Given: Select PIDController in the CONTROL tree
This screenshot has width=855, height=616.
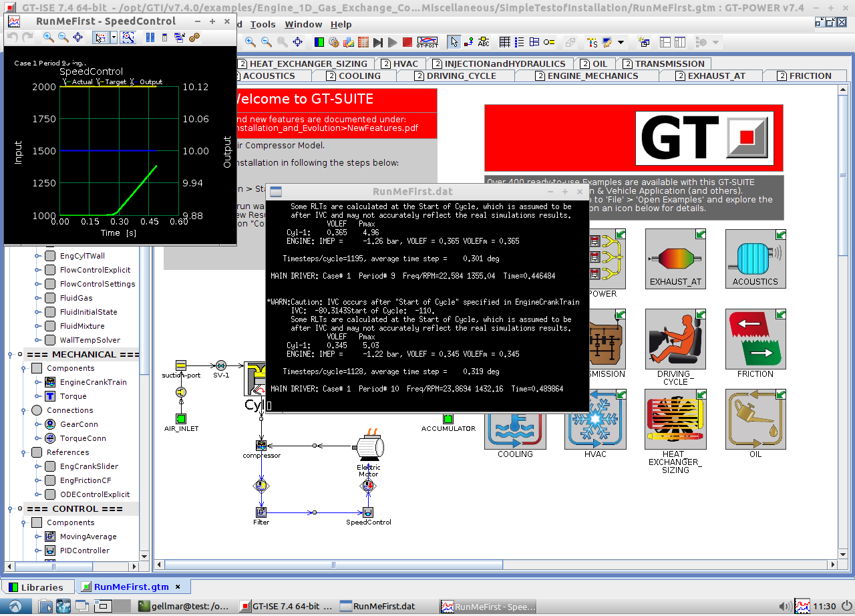Looking at the screenshot, I should pyautogui.click(x=84, y=551).
